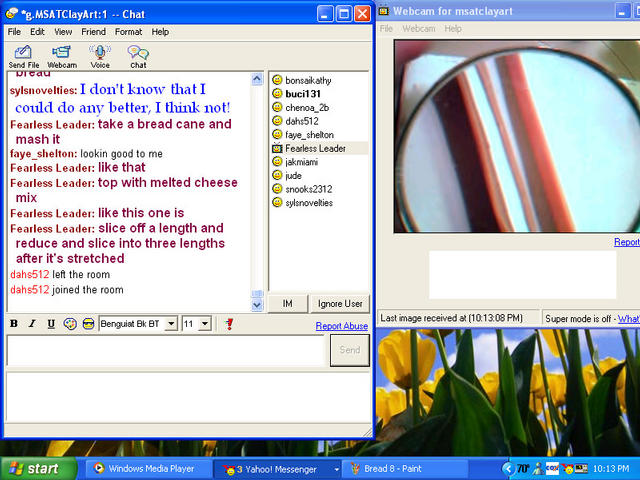Click the smiley icon beside jude
640x480 pixels.
point(277,175)
